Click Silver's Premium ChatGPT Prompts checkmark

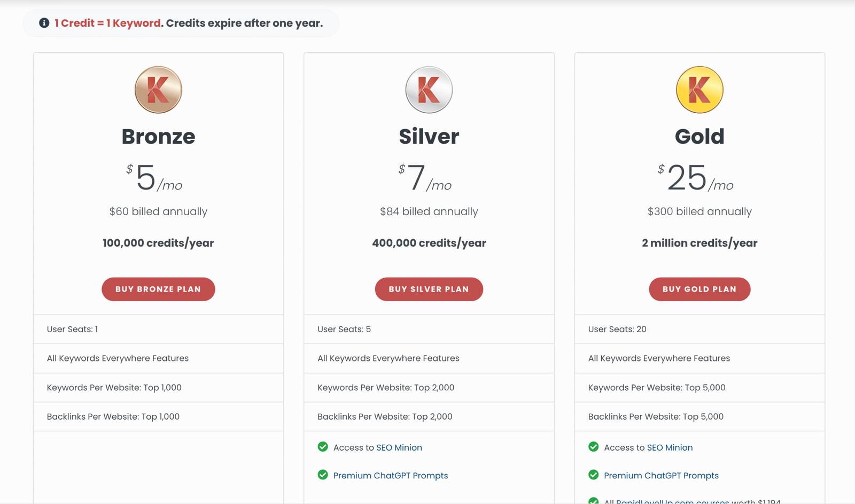point(323,475)
